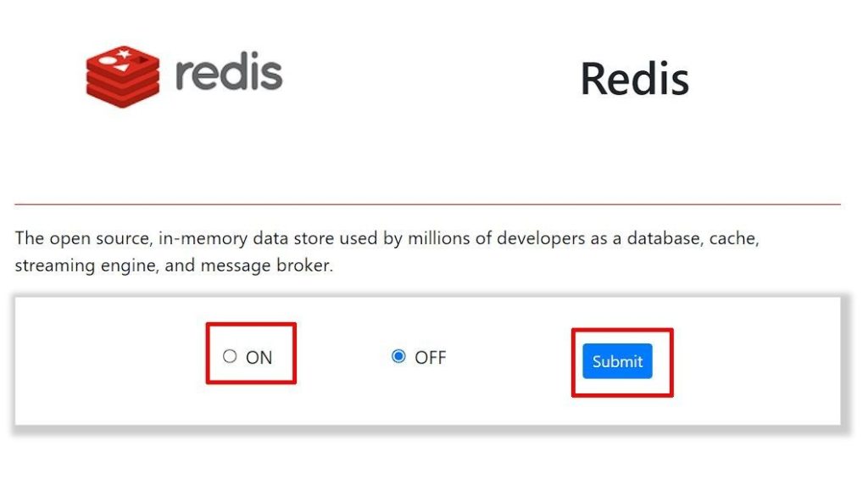The width and height of the screenshot is (868, 491).
Task: Select the ON radio button
Action: [x=229, y=357]
